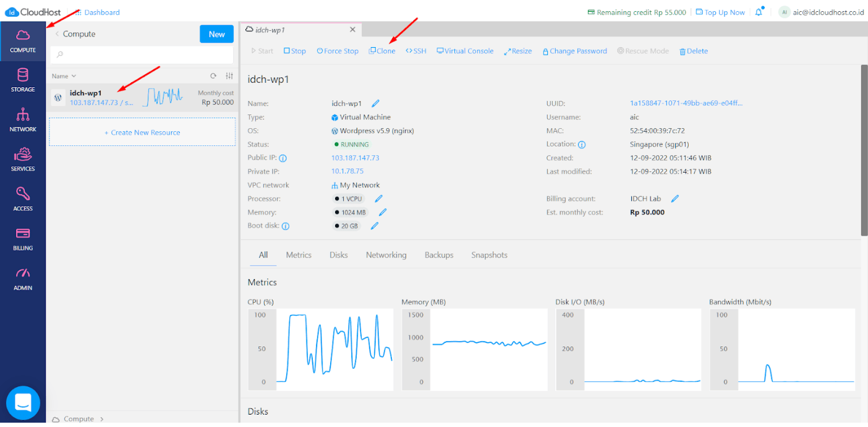Go back using Compute header chevron
This screenshot has height=427, width=868.
coord(57,34)
